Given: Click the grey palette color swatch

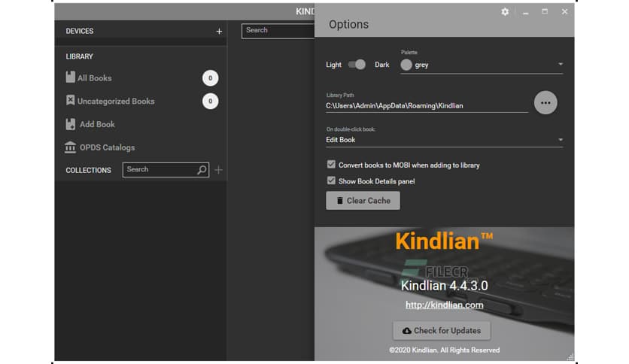Looking at the screenshot, I should [406, 65].
